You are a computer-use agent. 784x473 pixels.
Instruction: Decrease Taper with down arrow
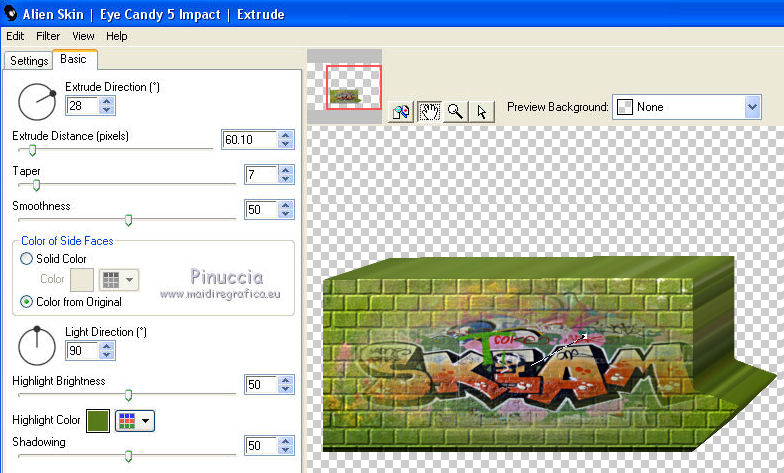coord(286,179)
